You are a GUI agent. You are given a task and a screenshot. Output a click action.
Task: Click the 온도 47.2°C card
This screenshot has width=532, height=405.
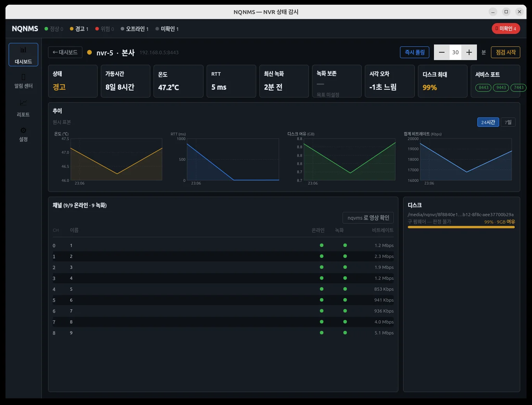(178, 81)
